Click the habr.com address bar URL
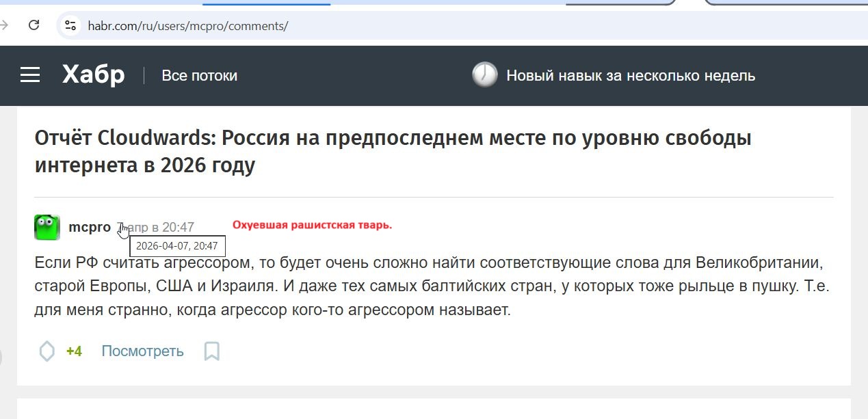 (x=188, y=26)
